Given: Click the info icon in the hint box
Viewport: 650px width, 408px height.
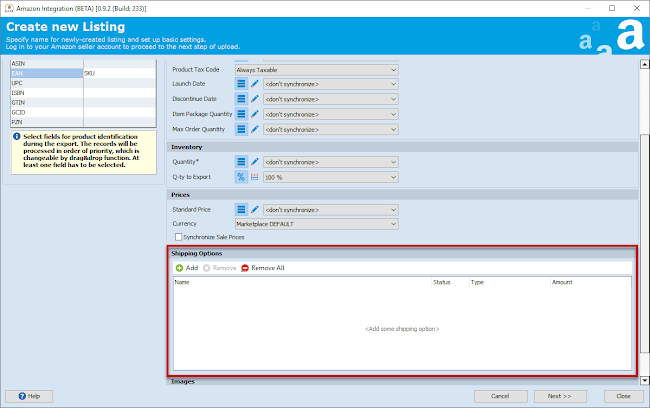Looking at the screenshot, I should coord(17,136).
